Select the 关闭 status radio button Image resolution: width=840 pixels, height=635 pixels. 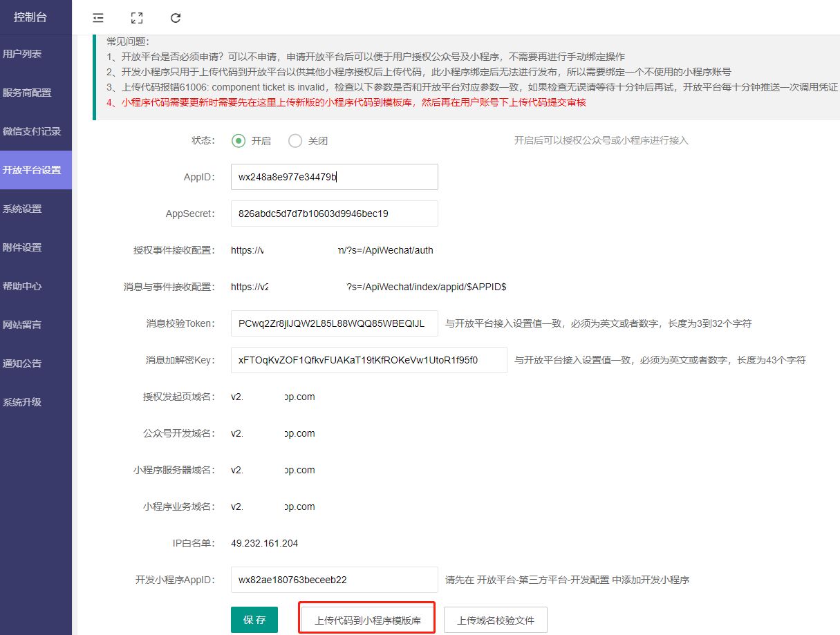tap(295, 141)
